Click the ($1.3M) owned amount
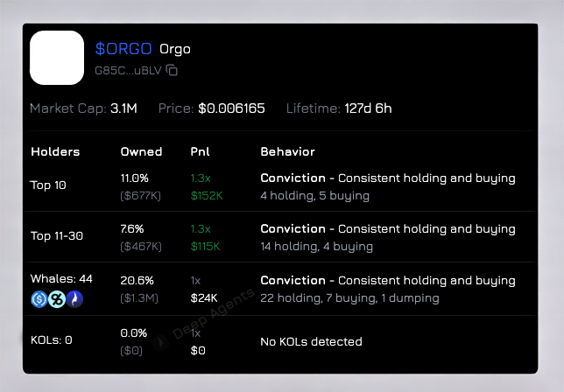Image resolution: width=564 pixels, height=392 pixels. tap(139, 298)
